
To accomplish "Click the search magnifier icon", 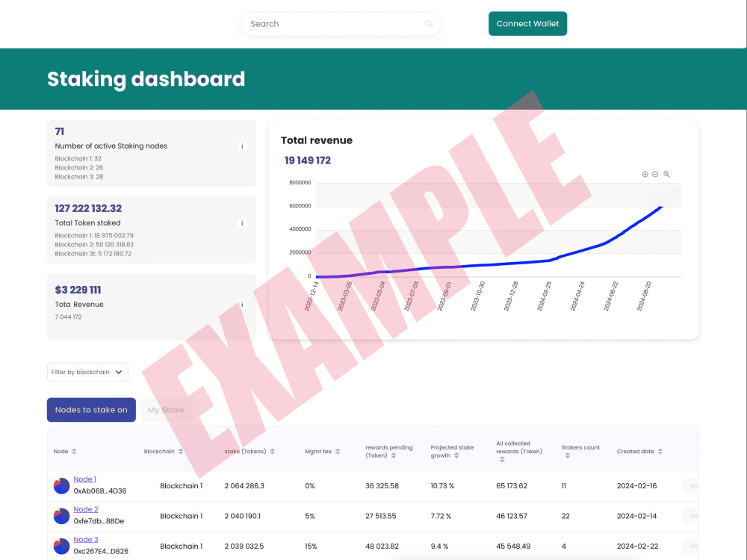I will click(429, 24).
